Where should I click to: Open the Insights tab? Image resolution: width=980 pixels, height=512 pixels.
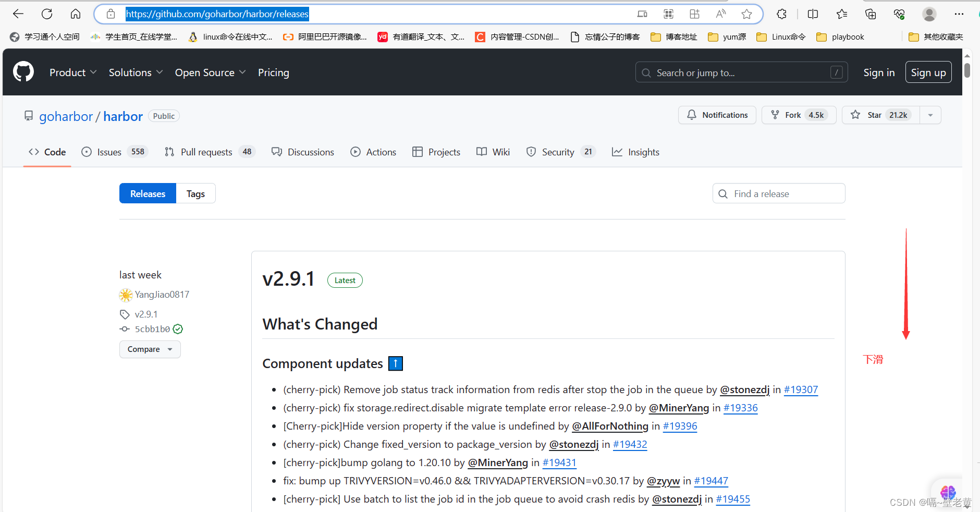(635, 152)
